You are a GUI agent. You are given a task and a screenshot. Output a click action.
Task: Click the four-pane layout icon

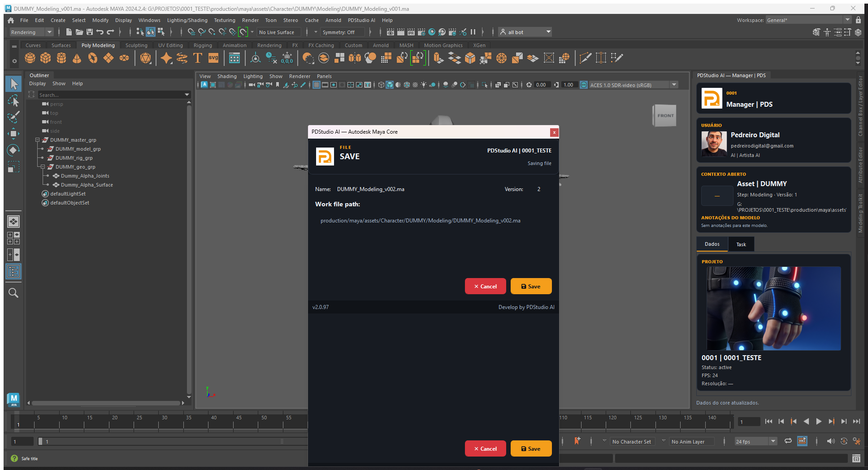click(13, 238)
